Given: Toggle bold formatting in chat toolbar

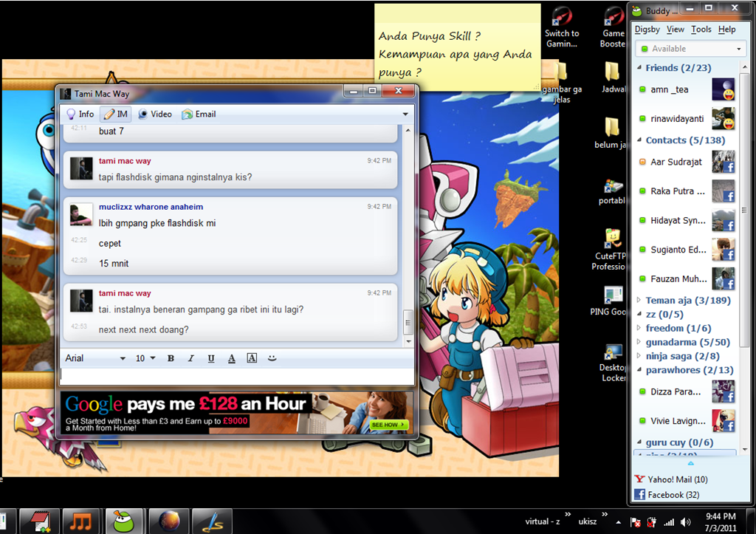Looking at the screenshot, I should pyautogui.click(x=171, y=358).
